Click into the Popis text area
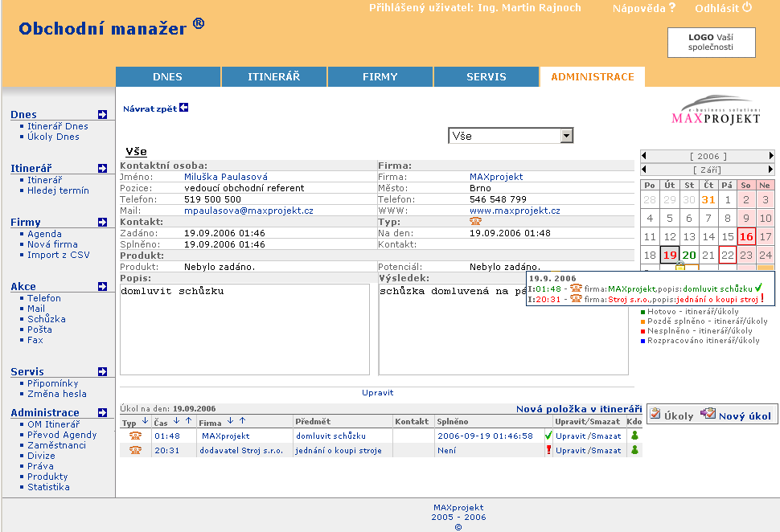 (244, 329)
